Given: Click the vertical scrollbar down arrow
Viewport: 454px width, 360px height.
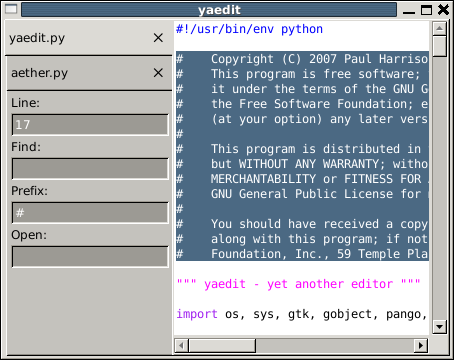Looking at the screenshot, I should point(439,327).
